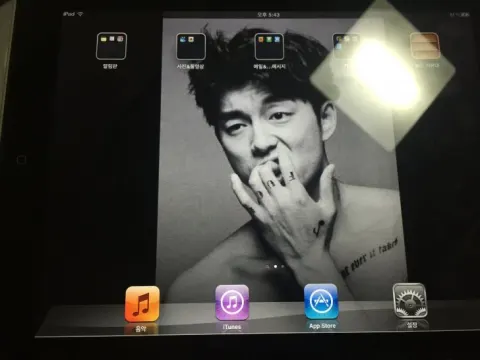This screenshot has height=360, width=480.
Task: Open the orange Music app in dock
Action: 142,304
